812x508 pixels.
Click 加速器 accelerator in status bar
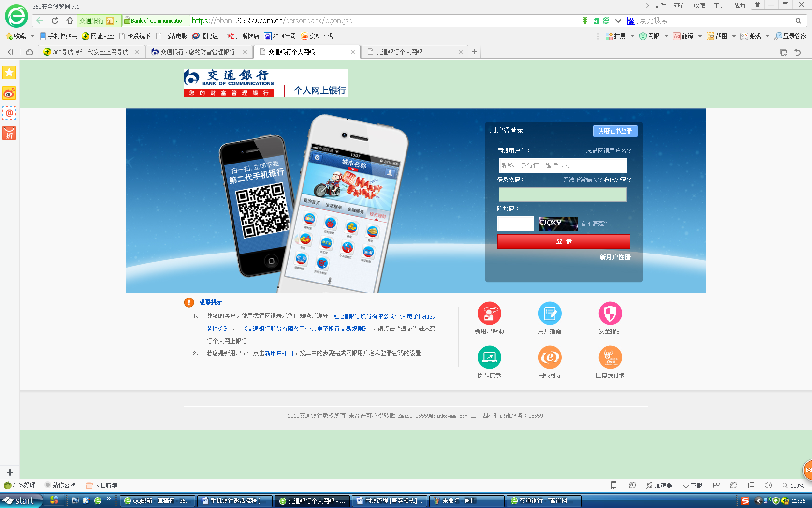coord(659,485)
